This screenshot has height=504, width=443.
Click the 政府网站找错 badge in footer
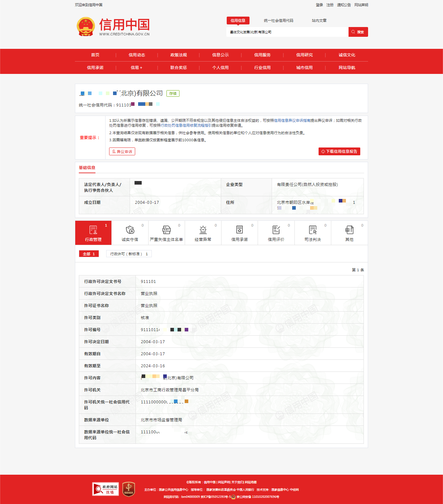click(x=106, y=489)
